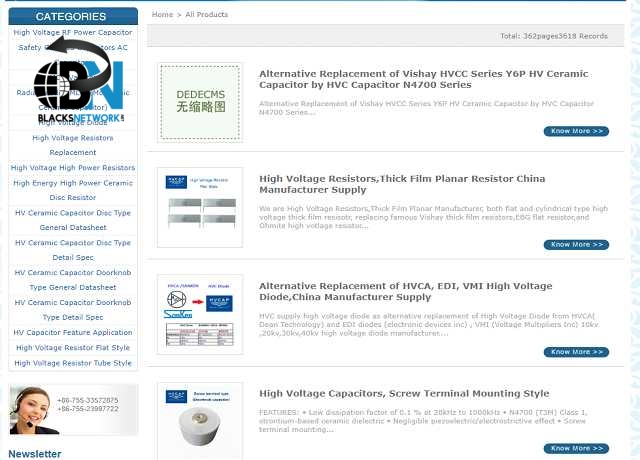Screen dimensions: 640x460
Task: Open Vishay HVCC Series replacement article title
Action: coord(424,79)
